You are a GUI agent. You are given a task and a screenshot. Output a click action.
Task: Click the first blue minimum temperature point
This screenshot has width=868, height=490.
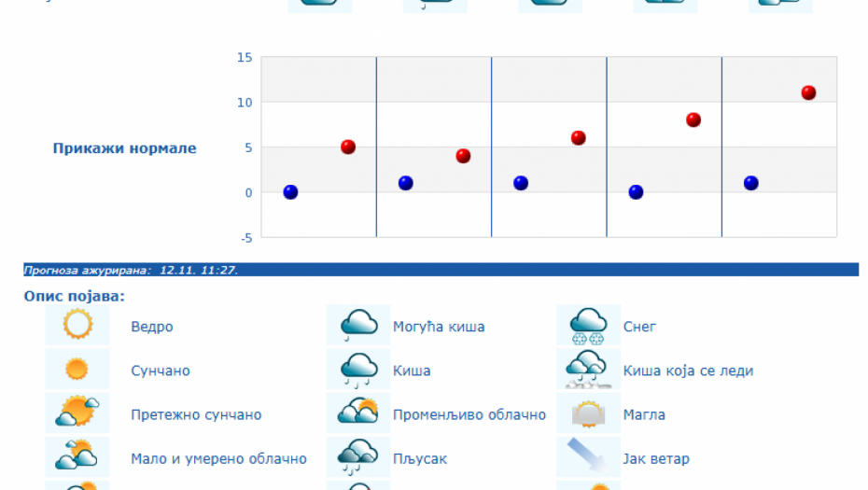click(290, 192)
